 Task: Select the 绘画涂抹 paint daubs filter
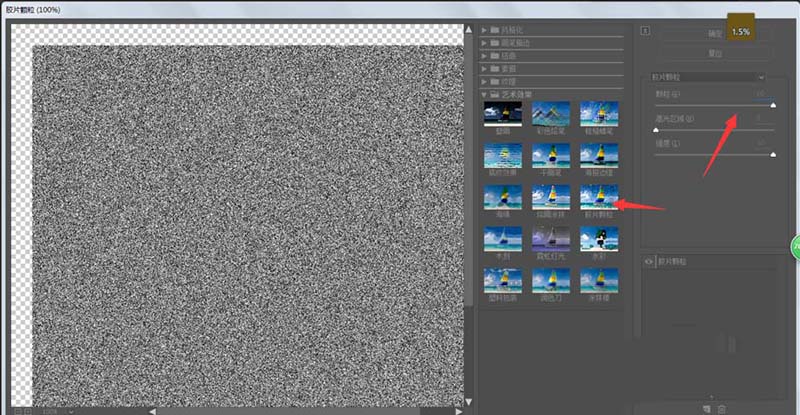(x=551, y=197)
